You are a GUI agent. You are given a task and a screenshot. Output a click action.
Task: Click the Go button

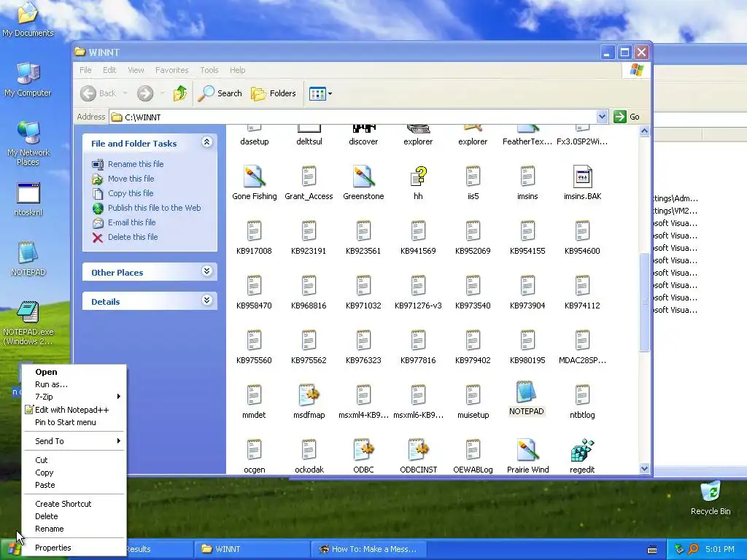tap(627, 117)
